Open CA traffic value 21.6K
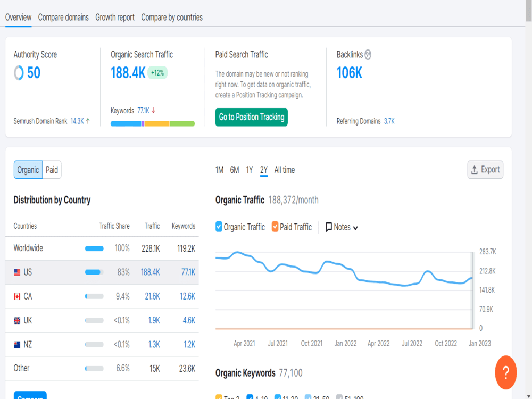This screenshot has height=399, width=532. coord(152,296)
